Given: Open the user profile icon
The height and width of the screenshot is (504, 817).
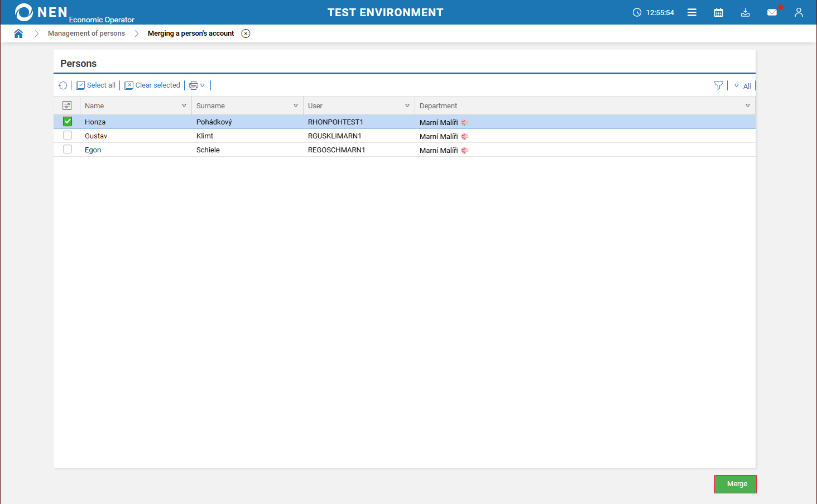Looking at the screenshot, I should click(x=799, y=12).
